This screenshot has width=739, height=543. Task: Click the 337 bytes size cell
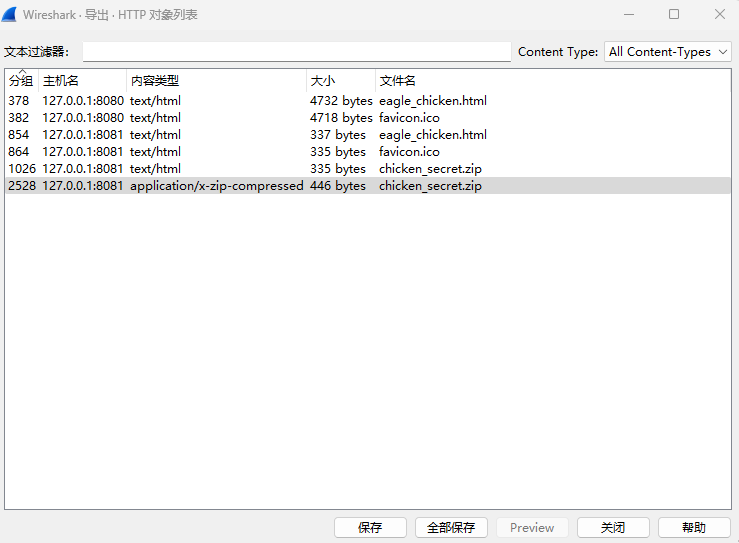[338, 134]
